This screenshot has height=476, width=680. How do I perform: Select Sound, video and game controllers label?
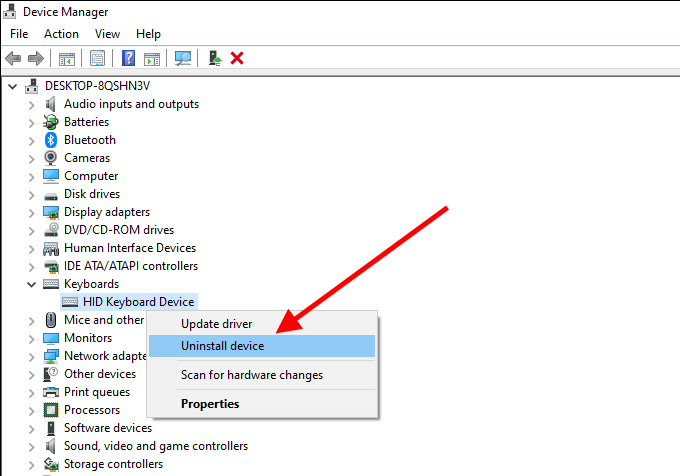click(x=156, y=446)
